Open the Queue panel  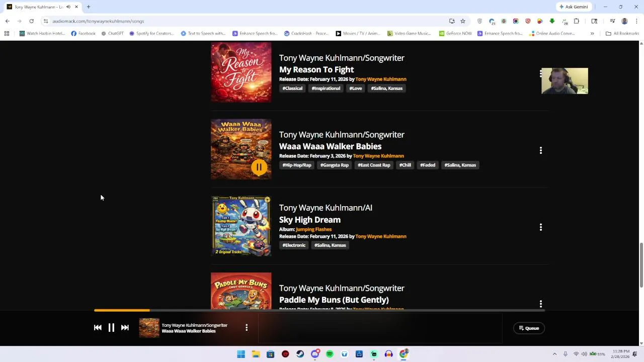pos(529,328)
